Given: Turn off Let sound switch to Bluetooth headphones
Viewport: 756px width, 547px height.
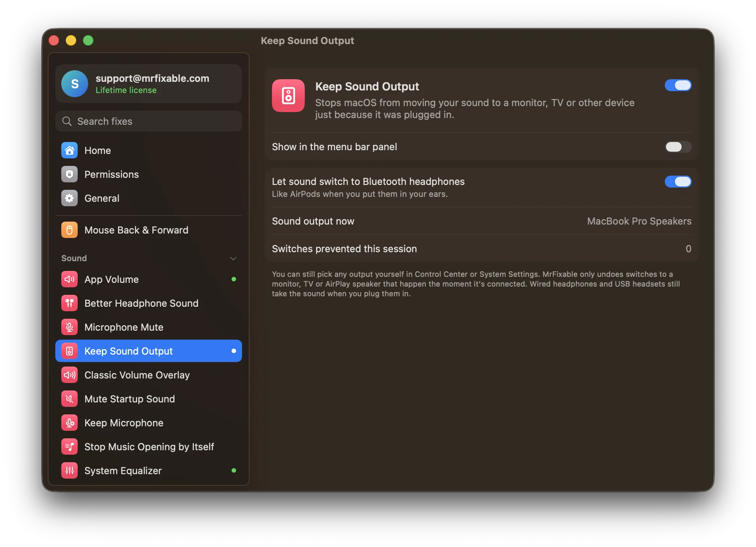Looking at the screenshot, I should [x=678, y=182].
